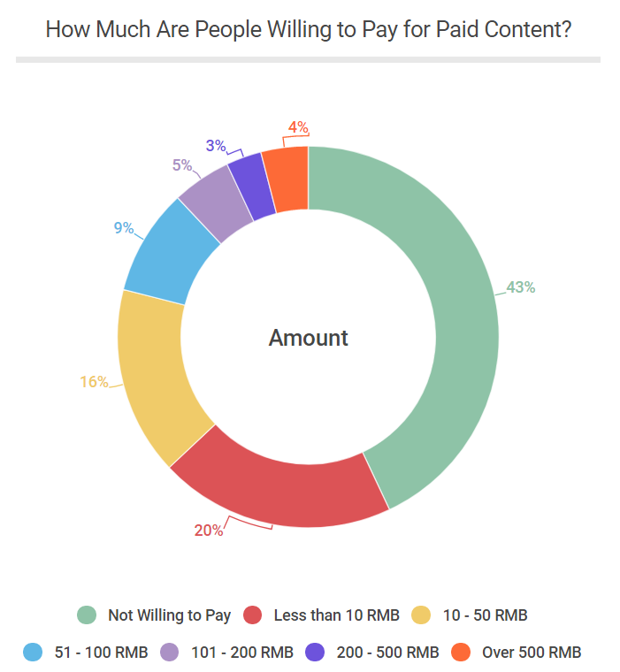Click the purple 200 - 500 RMB legend dot

316,653
